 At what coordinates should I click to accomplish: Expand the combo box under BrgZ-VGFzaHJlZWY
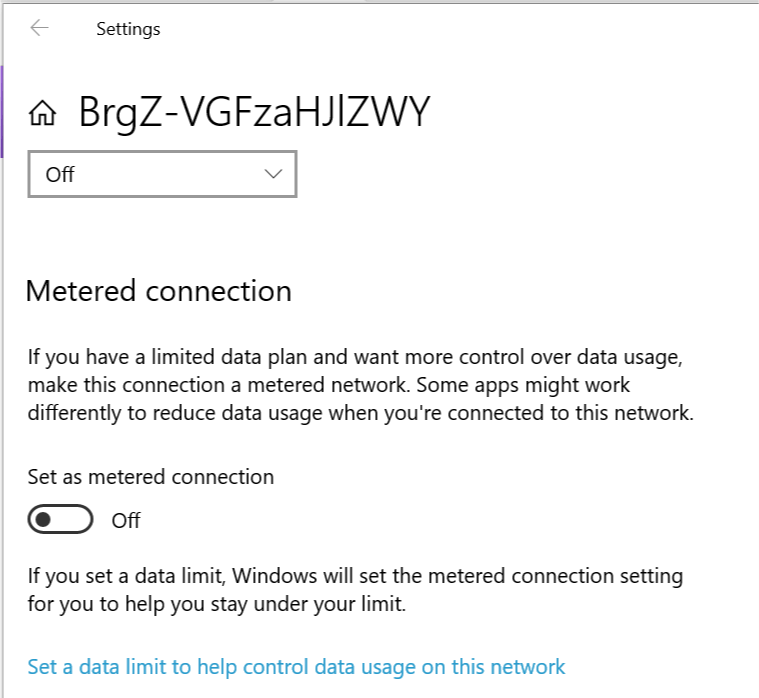tap(162, 174)
